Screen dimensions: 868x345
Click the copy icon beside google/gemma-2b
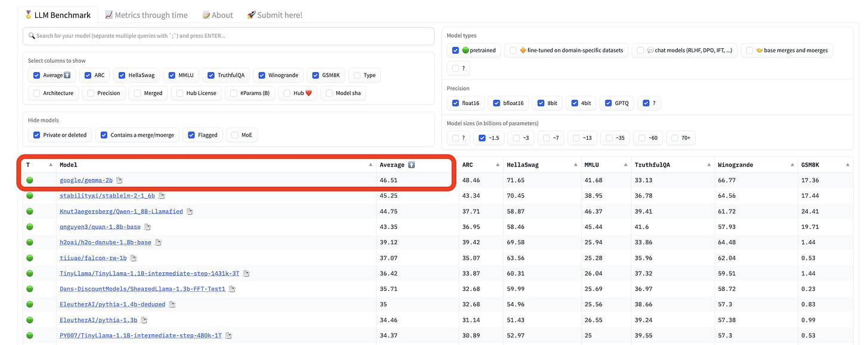(x=119, y=180)
